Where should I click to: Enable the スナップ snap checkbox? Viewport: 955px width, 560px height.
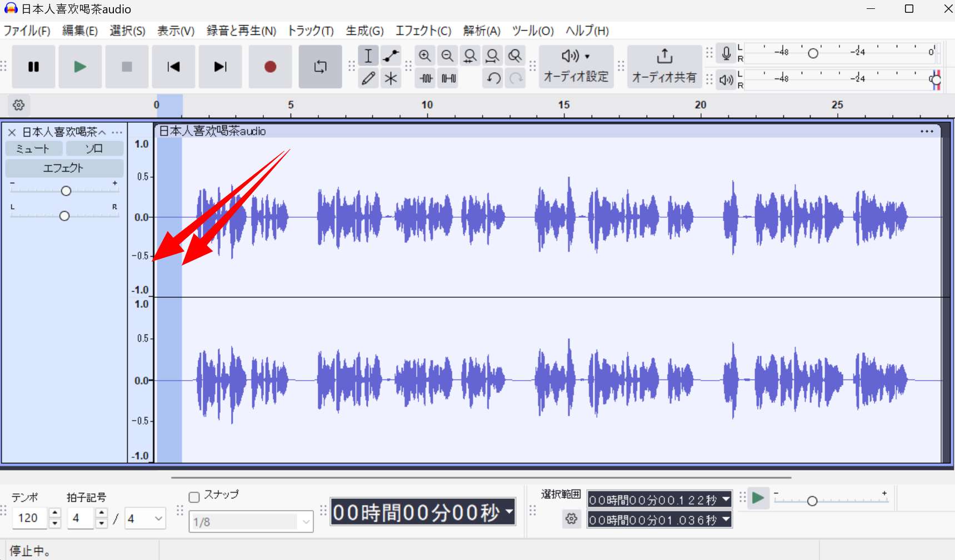pyautogui.click(x=194, y=497)
